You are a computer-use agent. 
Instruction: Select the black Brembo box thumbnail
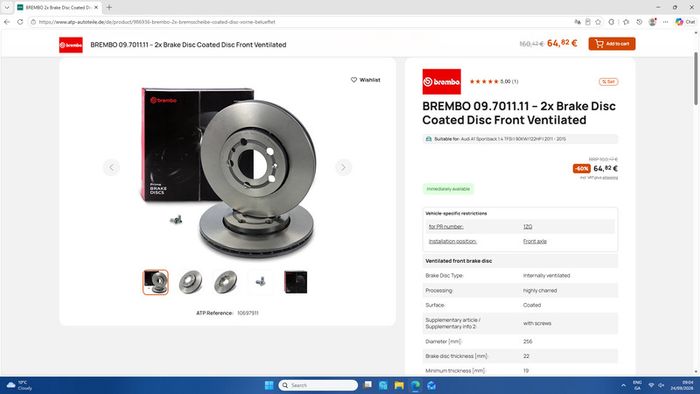(x=296, y=282)
